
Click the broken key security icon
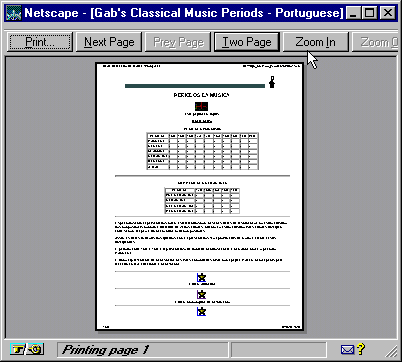18,349
